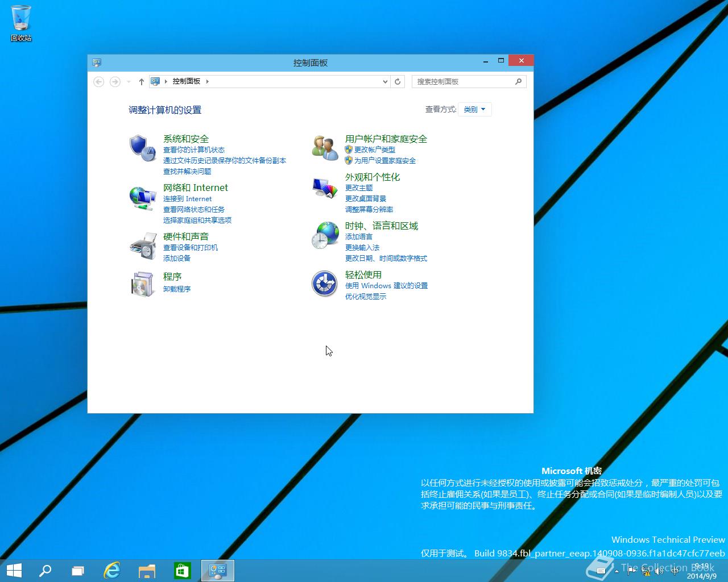Expand recent locations arrow beside forward button

(x=129, y=82)
